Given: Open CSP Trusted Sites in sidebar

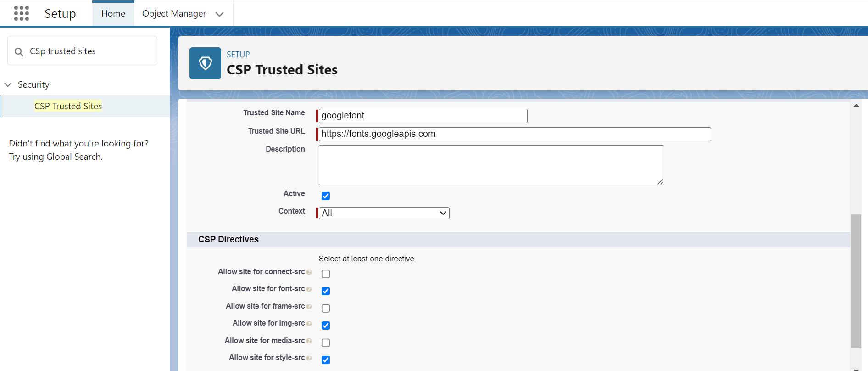Looking at the screenshot, I should [68, 106].
